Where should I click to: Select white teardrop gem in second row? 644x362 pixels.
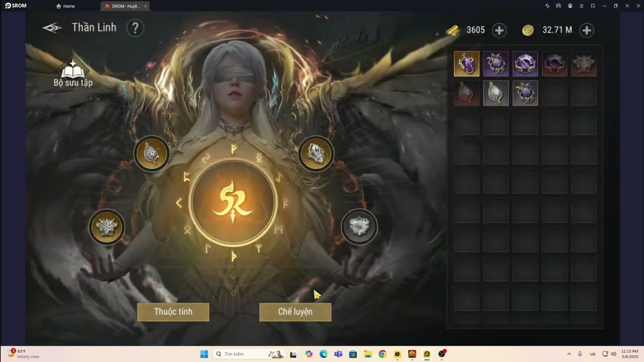(x=496, y=94)
